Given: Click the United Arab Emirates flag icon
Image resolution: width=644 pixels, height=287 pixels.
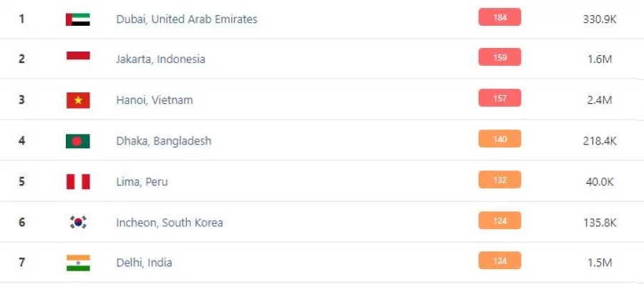Looking at the screenshot, I should [78, 19].
